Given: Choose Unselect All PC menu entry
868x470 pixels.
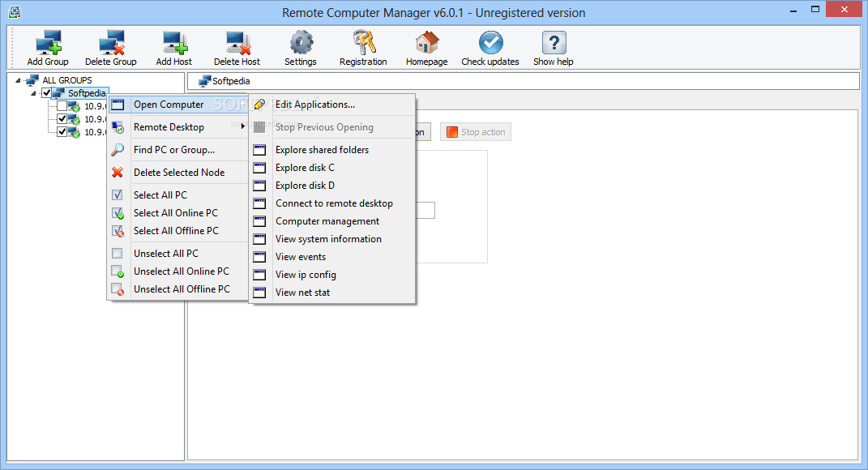Looking at the screenshot, I should pyautogui.click(x=178, y=254).
